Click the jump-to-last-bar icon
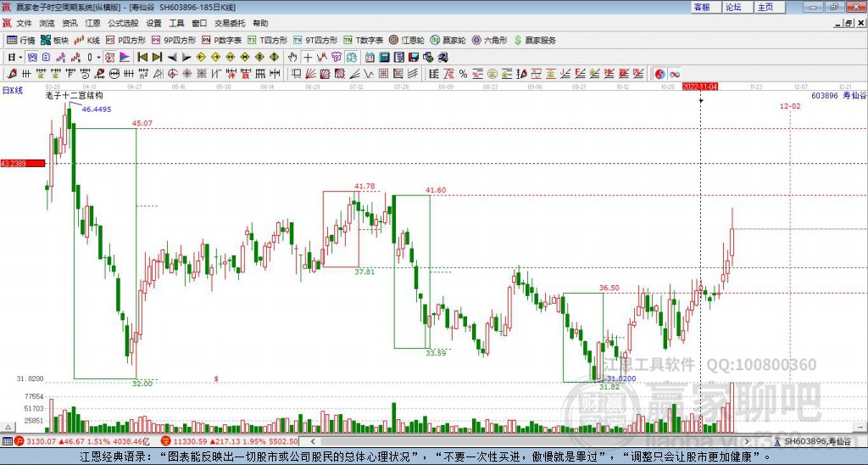Image resolution: width=868 pixels, height=465 pixels. pyautogui.click(x=157, y=57)
